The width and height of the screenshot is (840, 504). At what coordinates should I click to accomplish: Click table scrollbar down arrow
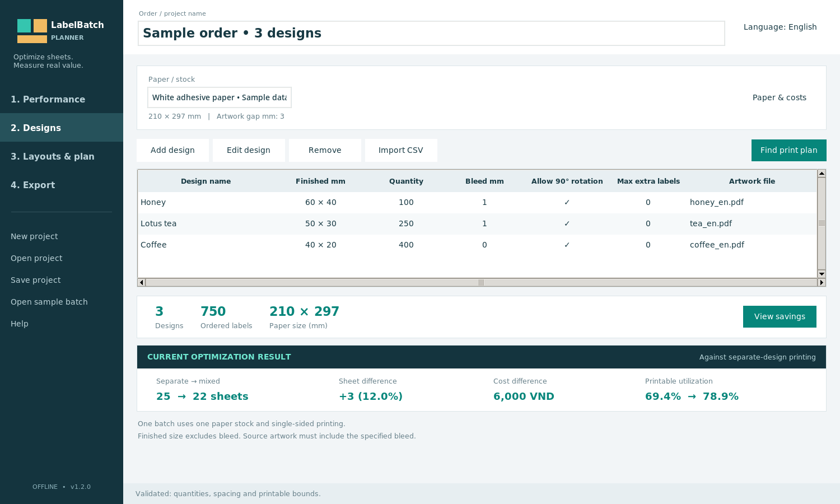[x=822, y=274]
